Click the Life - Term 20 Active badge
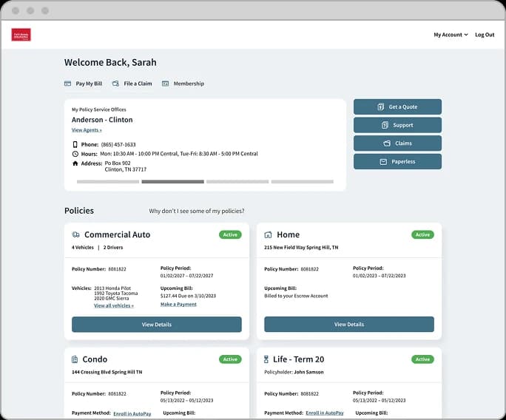This screenshot has width=506, height=420. (422, 359)
